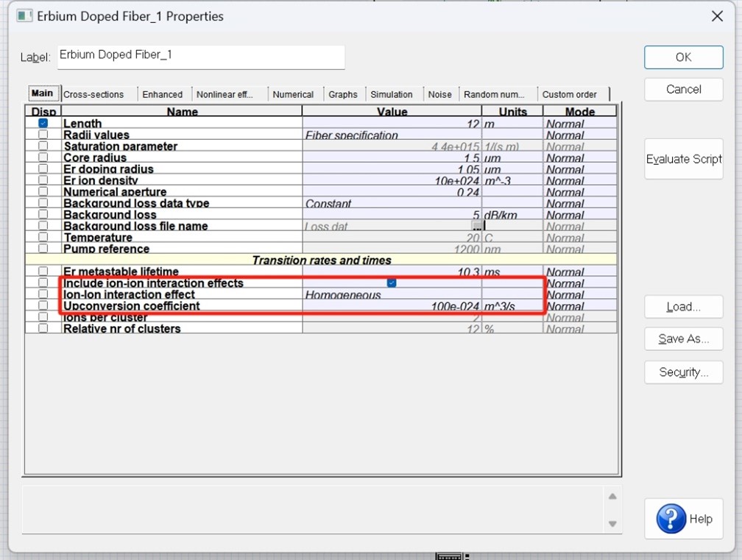Check display box for Er metastable lifetime
Image resolution: width=742 pixels, height=560 pixels.
[43, 271]
